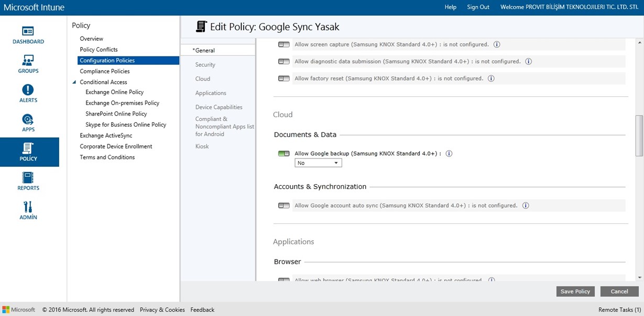Screen dimensions: 644x316
Task: Click the Accounts & Synchronization heading
Action: tap(320, 186)
